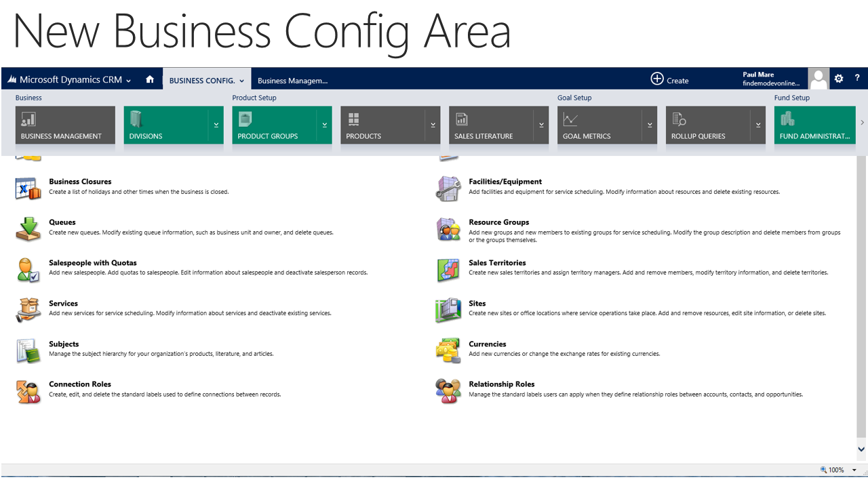
Task: Click the user profile picture
Action: tap(818, 79)
